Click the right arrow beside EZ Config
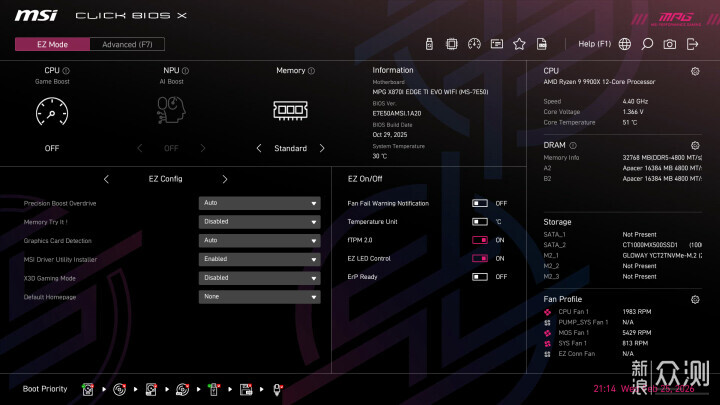The height and width of the screenshot is (405, 720). 225,179
